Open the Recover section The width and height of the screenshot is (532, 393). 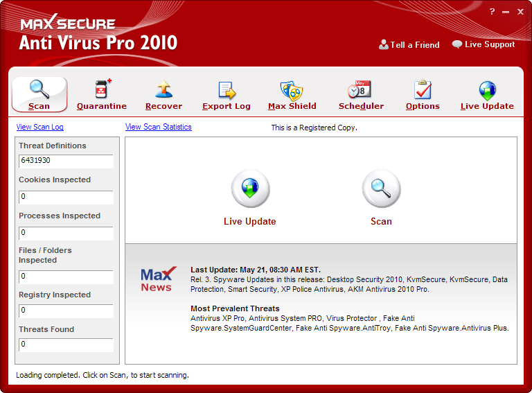click(x=163, y=95)
